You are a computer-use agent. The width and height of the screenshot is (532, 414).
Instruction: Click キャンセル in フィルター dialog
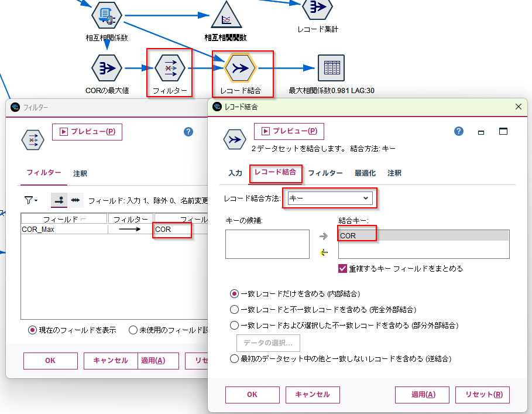[111, 361]
